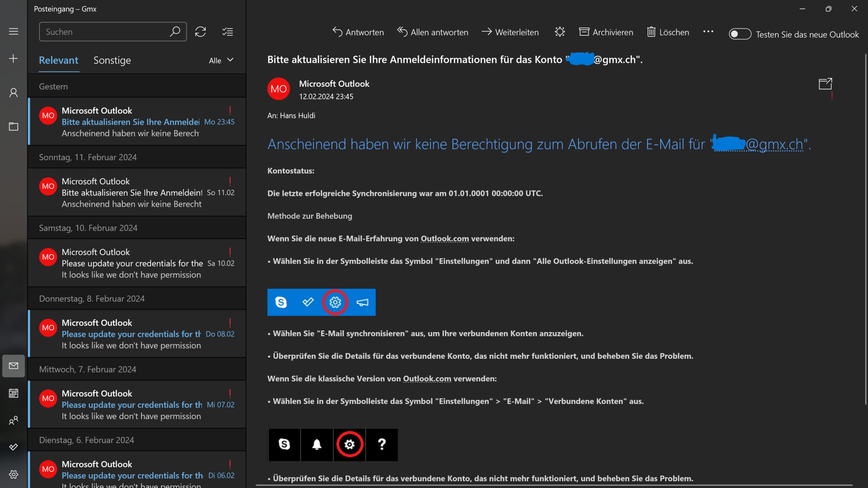Click recipient An: Hans Huldi
This screenshot has width=868, height=488.
tap(291, 115)
